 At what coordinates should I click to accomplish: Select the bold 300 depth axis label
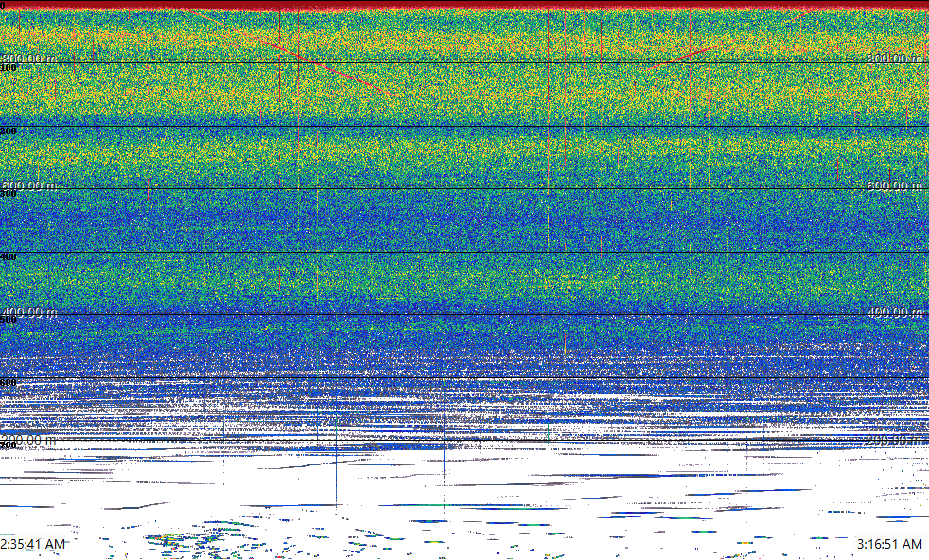9,194
